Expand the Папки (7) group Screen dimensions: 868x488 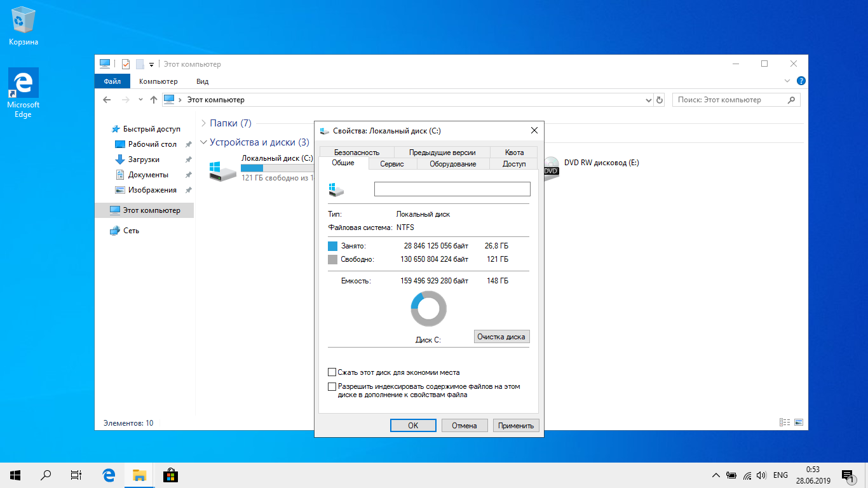203,123
